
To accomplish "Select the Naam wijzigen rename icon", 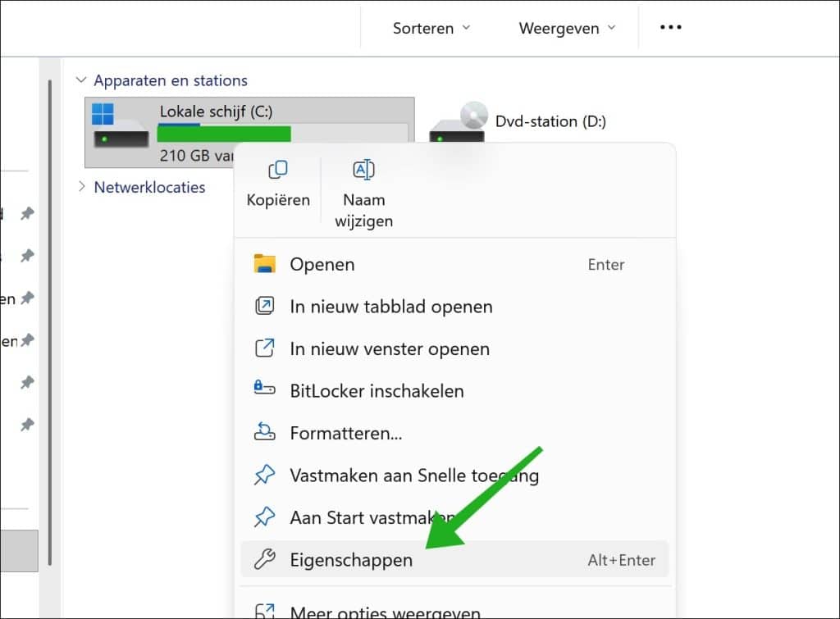I will click(363, 170).
